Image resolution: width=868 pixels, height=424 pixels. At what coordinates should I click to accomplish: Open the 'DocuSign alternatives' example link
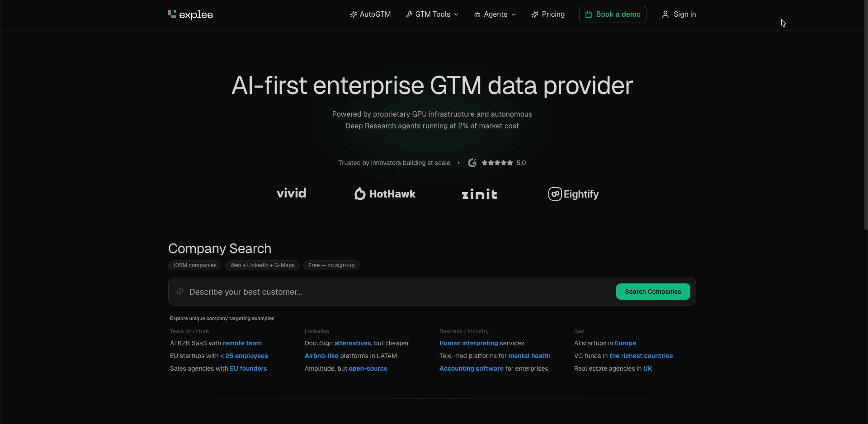[353, 343]
